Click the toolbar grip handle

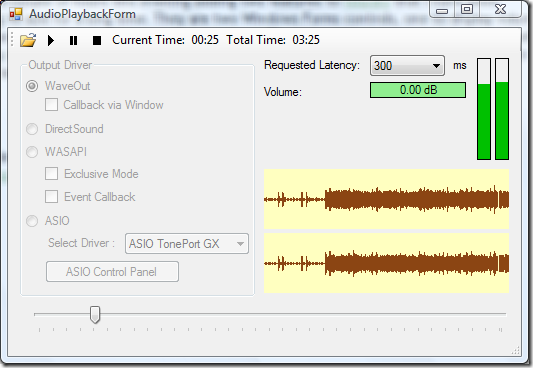12,39
